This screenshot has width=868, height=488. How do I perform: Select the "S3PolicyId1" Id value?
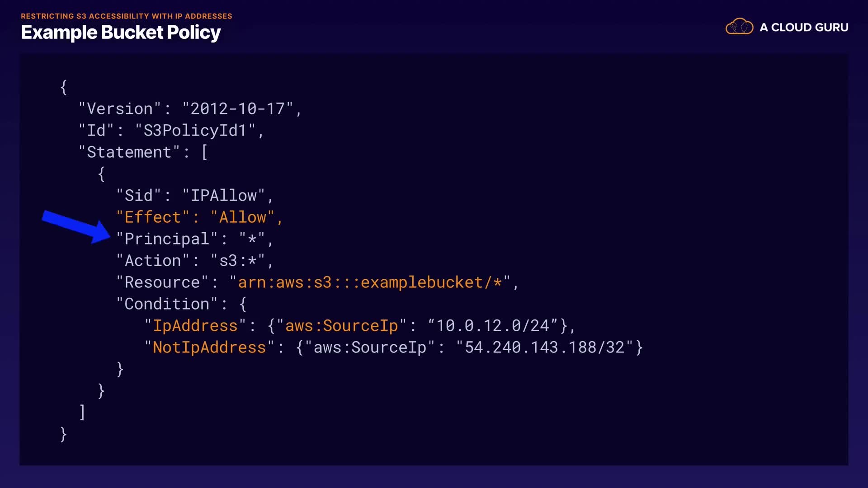(195, 131)
